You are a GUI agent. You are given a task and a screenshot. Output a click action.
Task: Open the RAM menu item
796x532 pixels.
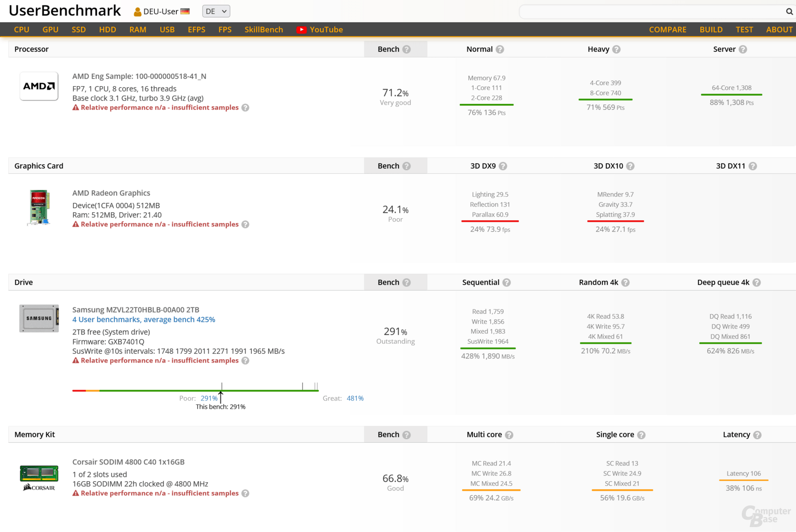click(x=138, y=30)
